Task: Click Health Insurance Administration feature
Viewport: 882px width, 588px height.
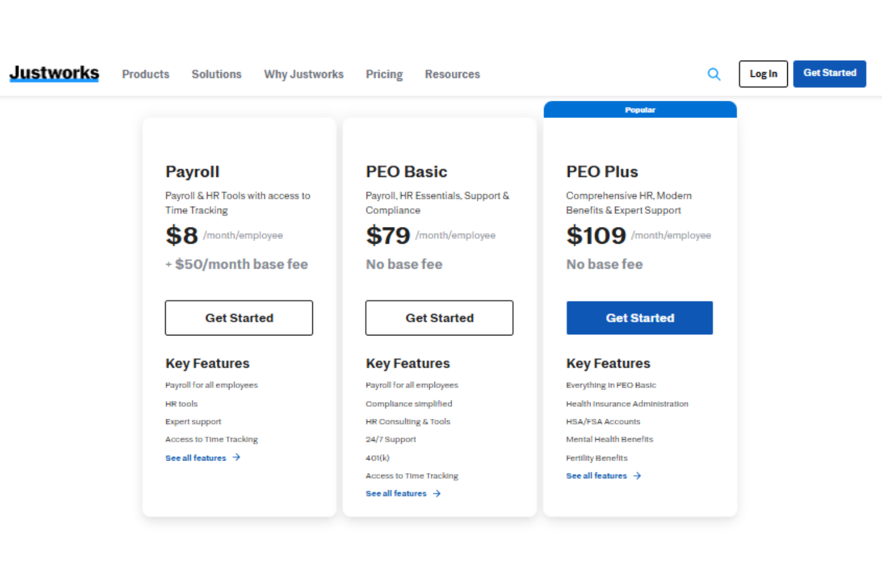Action: (627, 403)
